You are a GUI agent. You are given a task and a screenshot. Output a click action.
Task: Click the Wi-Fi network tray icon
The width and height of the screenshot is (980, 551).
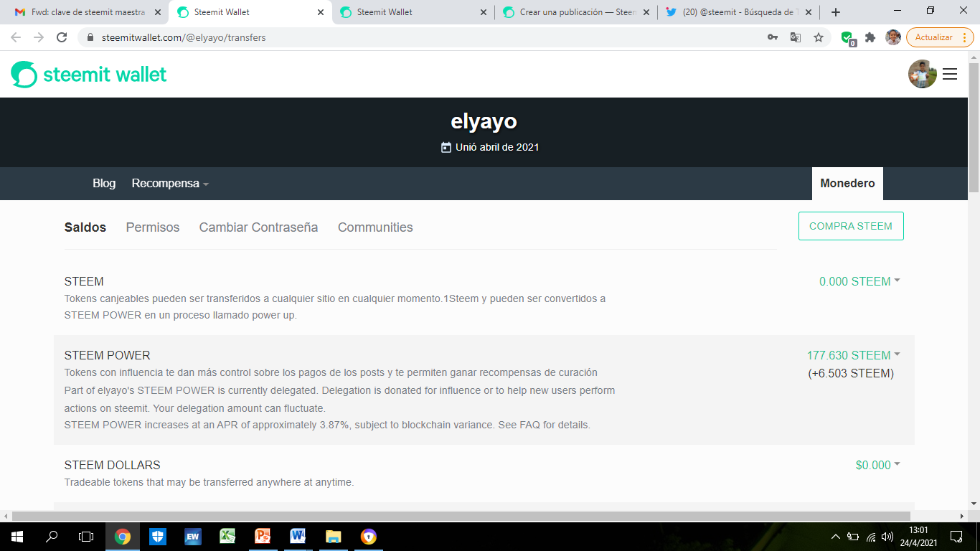[x=871, y=537]
